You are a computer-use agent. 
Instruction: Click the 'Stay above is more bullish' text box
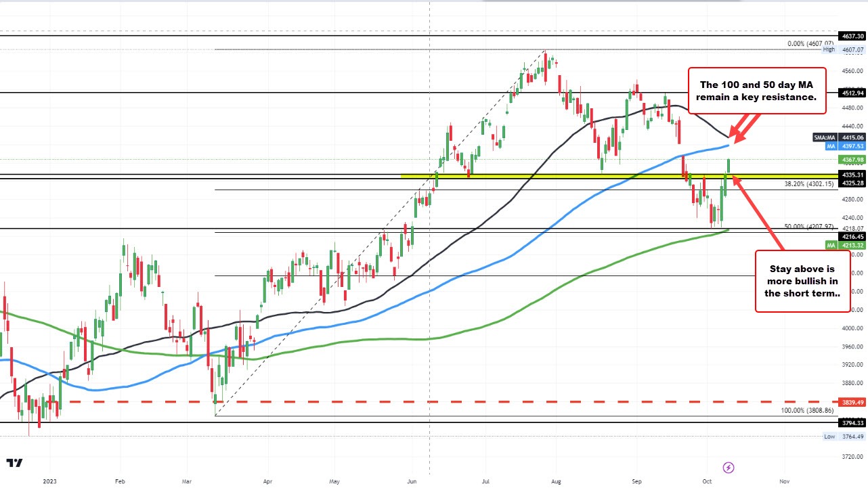point(802,281)
